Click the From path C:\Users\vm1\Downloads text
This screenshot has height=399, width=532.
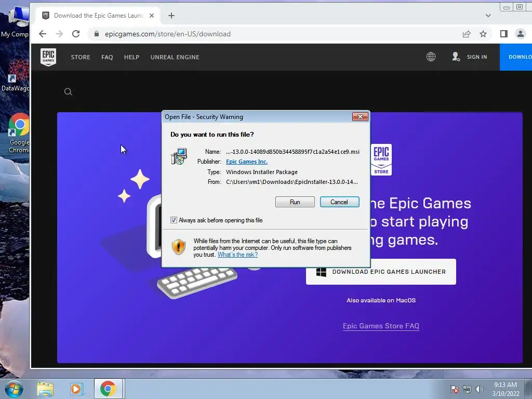(292, 182)
